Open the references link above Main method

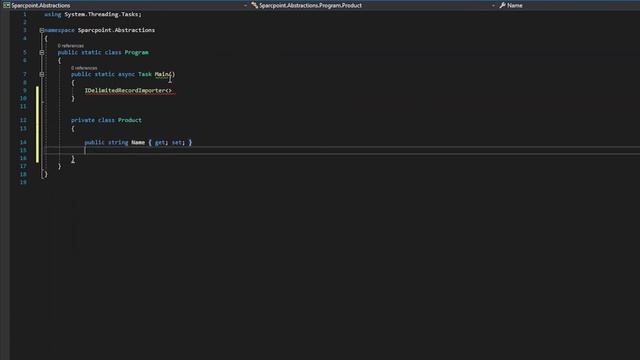(84, 68)
